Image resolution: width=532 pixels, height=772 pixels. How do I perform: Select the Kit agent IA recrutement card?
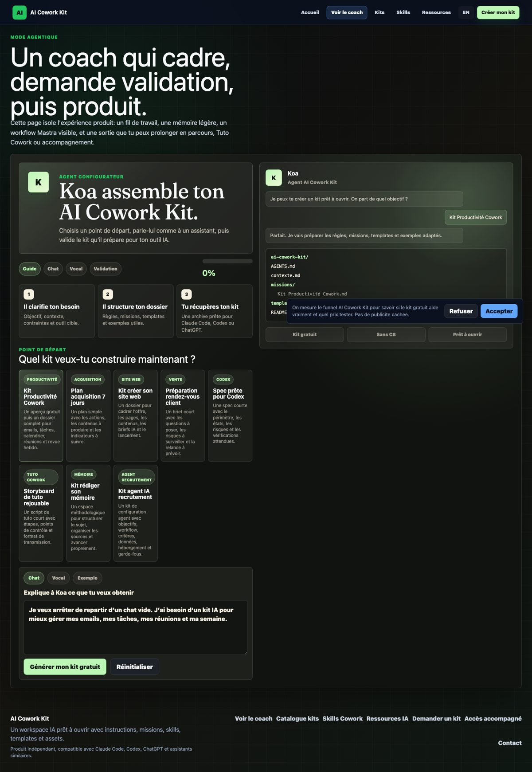136,513
